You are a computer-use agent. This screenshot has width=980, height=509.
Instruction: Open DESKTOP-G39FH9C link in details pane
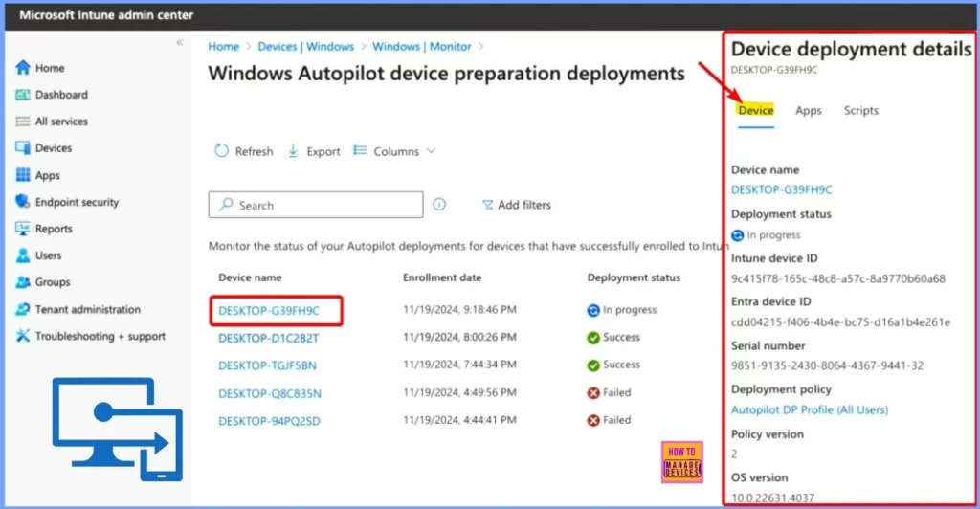tap(781, 189)
